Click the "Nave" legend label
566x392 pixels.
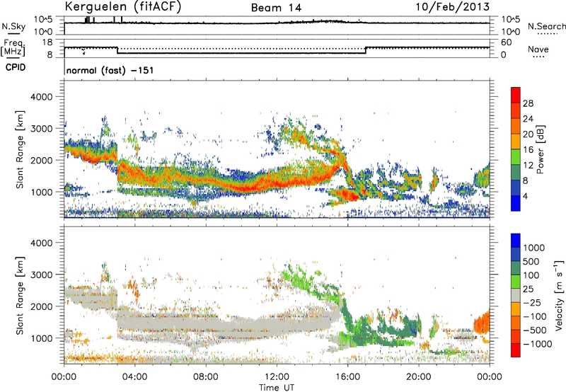pyautogui.click(x=538, y=49)
